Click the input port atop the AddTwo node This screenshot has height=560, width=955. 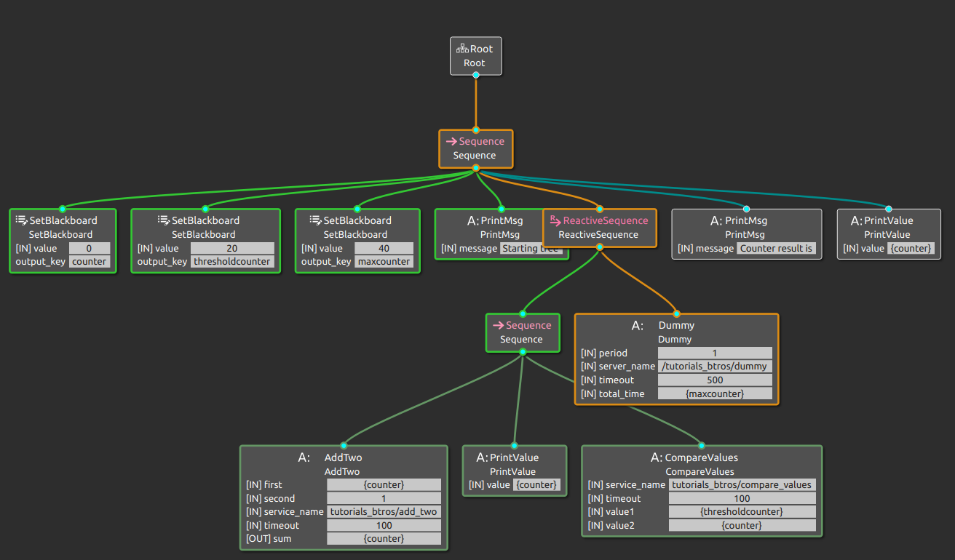click(344, 446)
